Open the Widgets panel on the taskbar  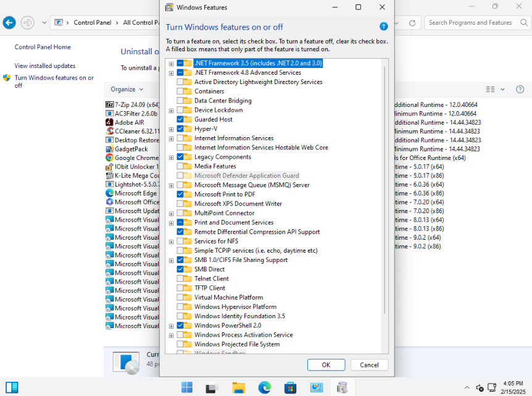[12, 387]
